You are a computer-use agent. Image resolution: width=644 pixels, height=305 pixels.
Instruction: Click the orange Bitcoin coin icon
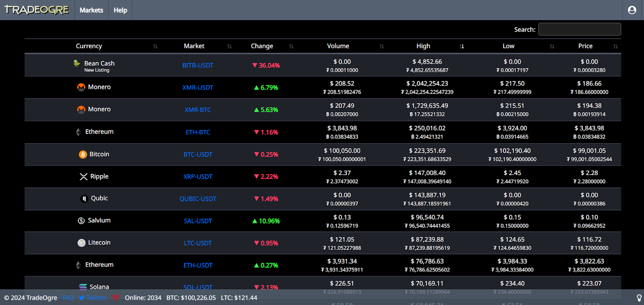point(83,154)
